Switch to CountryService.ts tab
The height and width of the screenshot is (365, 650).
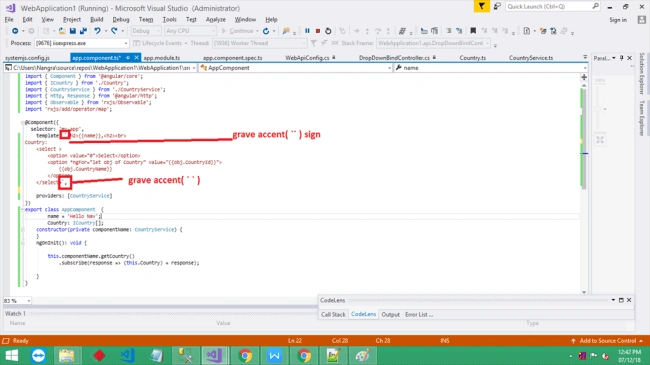point(531,58)
